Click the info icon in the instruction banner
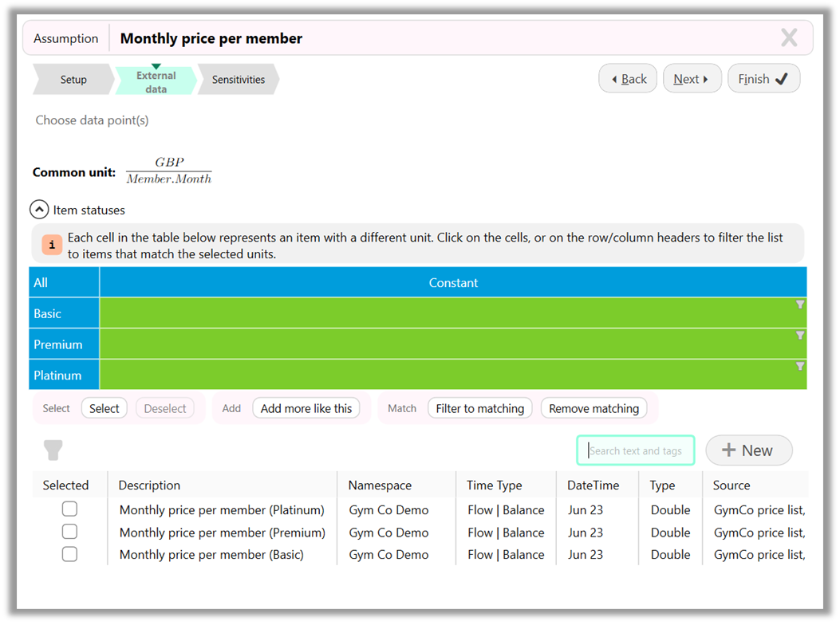This screenshot has height=625, width=840. (51, 245)
